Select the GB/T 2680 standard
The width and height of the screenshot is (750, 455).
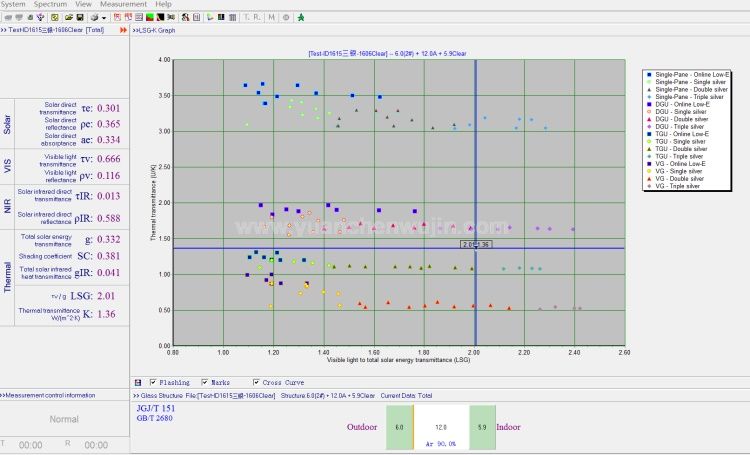[154, 418]
